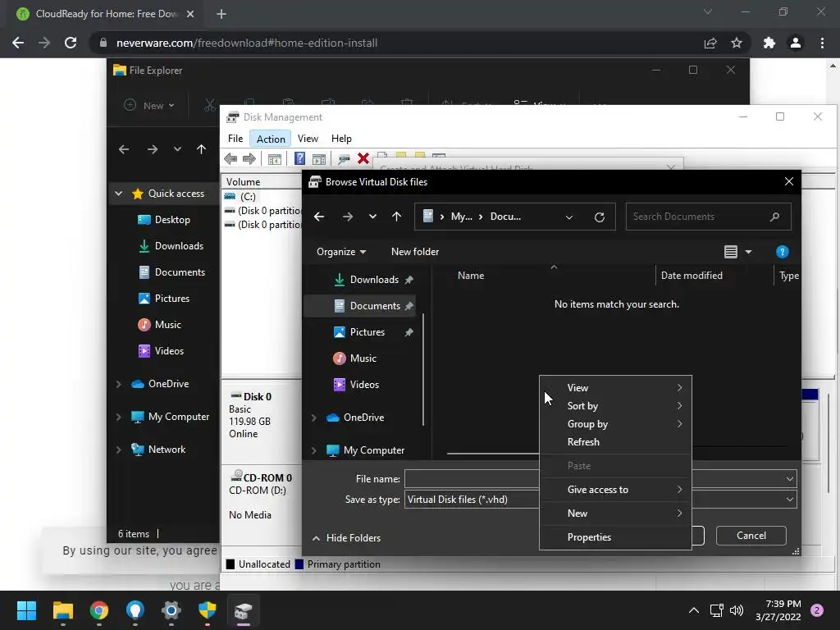Click the Chrome address bar URL
Screen dimensions: 840x630
click(247, 43)
